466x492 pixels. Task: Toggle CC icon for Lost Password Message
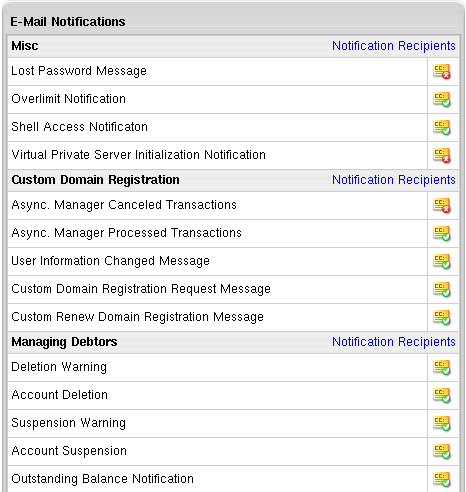(442, 71)
